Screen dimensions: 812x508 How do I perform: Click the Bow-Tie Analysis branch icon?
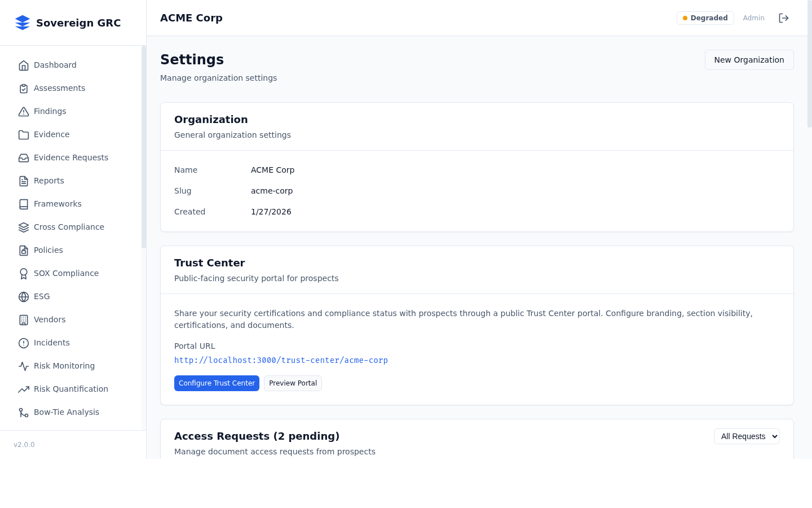(x=24, y=413)
